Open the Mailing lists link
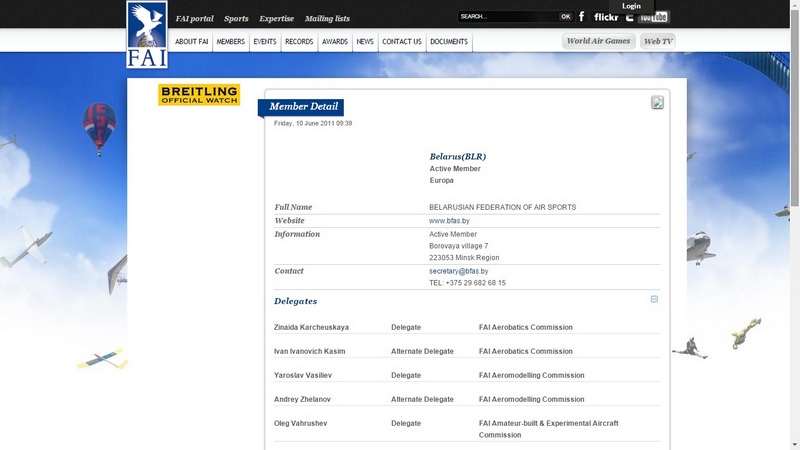The height and width of the screenshot is (450, 800). pos(327,19)
